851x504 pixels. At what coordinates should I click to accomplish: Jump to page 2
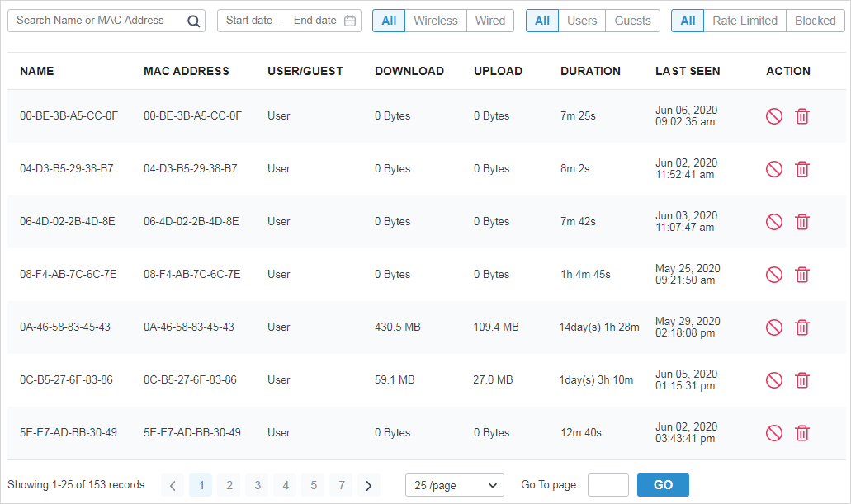229,486
